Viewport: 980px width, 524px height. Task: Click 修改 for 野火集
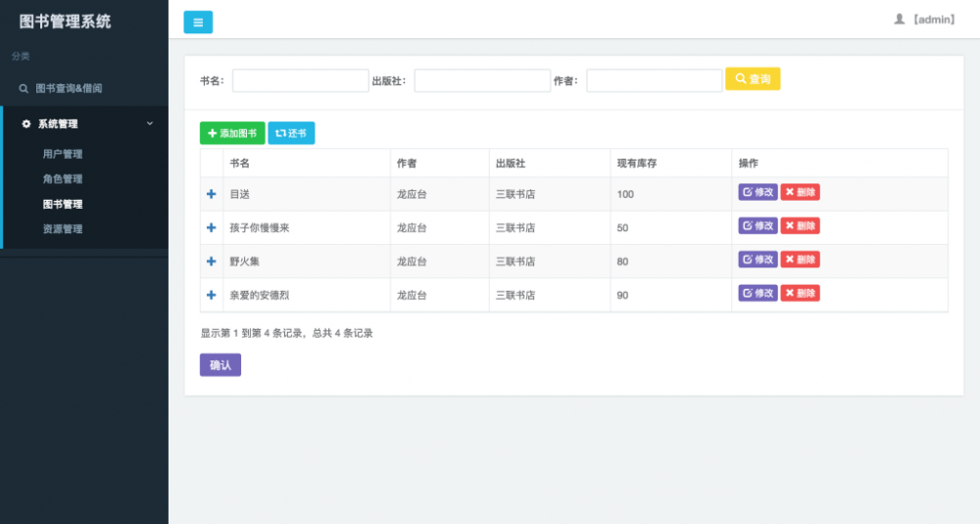759,260
